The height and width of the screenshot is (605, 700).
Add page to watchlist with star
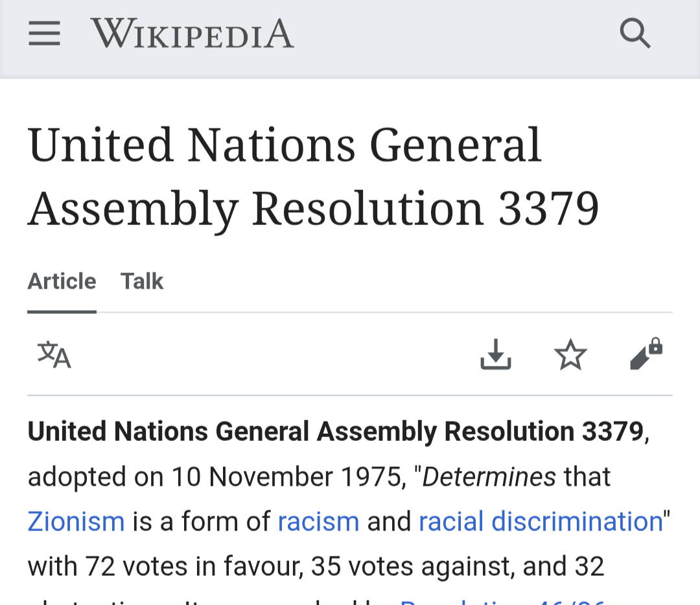point(570,355)
